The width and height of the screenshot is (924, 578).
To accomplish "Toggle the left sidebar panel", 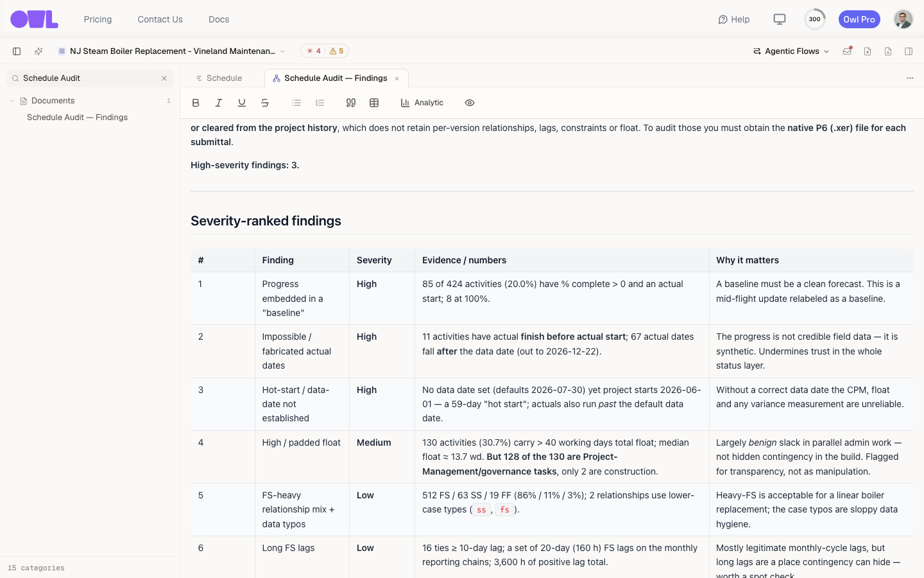I will 17,51.
